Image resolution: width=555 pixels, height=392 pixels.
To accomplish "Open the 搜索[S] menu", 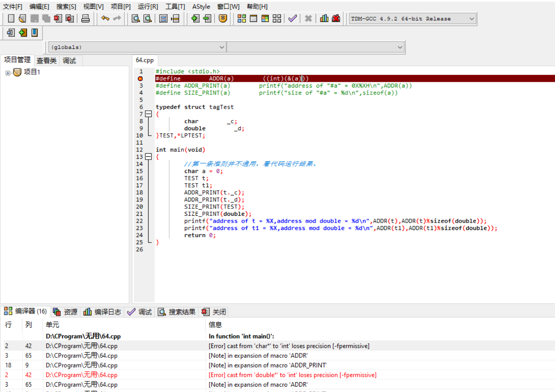I will tap(66, 7).
